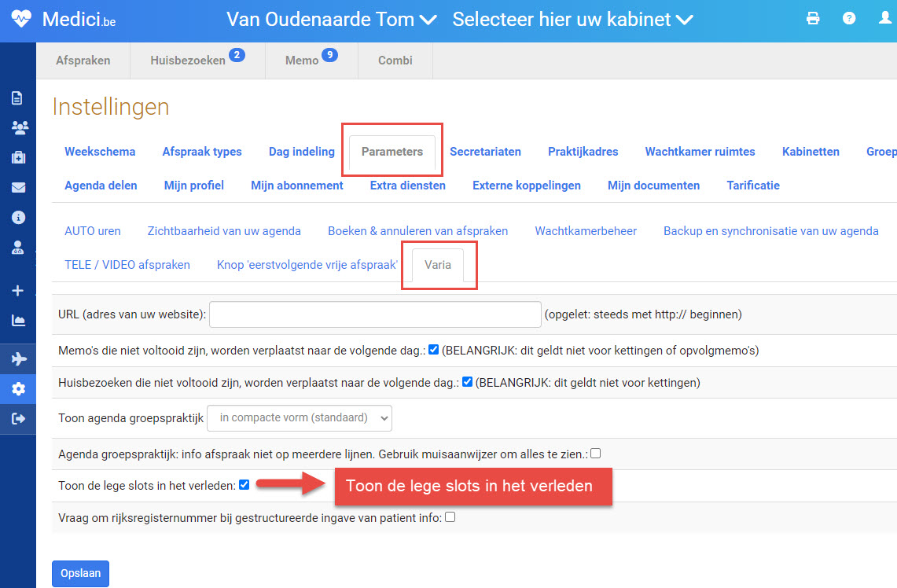The height and width of the screenshot is (588, 897).
Task: Open help via question mark icon
Action: click(x=849, y=19)
